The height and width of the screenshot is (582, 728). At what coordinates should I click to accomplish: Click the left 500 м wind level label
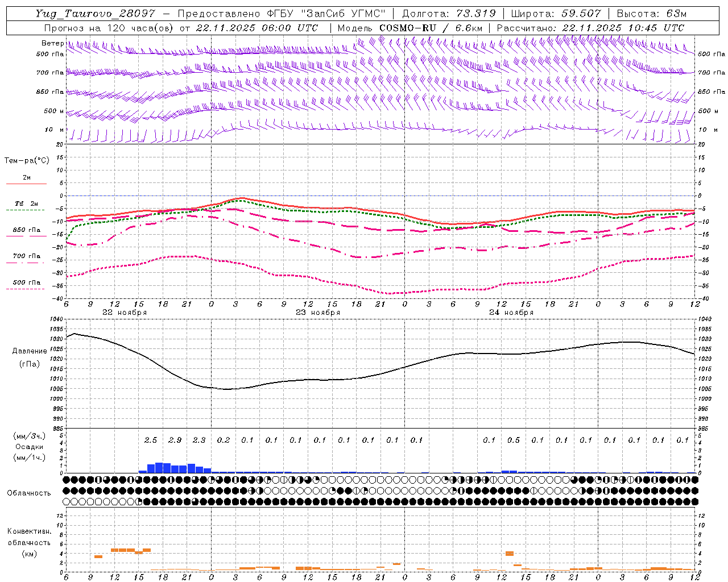coord(54,111)
